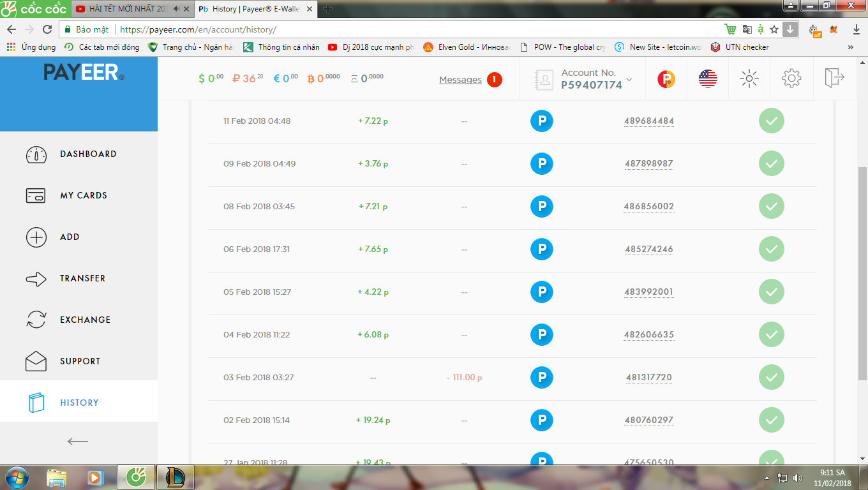Image resolution: width=868 pixels, height=490 pixels.
Task: Open transaction ID 480760297
Action: pyautogui.click(x=649, y=420)
